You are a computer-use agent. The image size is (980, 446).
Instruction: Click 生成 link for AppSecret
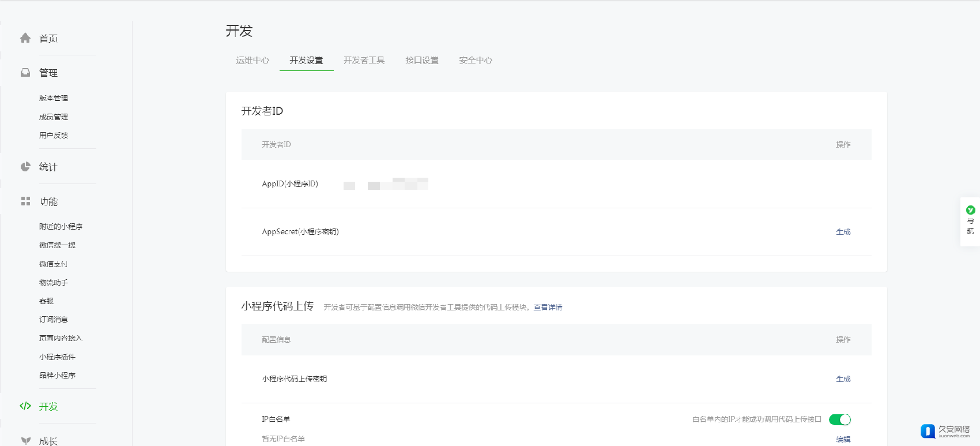843,232
